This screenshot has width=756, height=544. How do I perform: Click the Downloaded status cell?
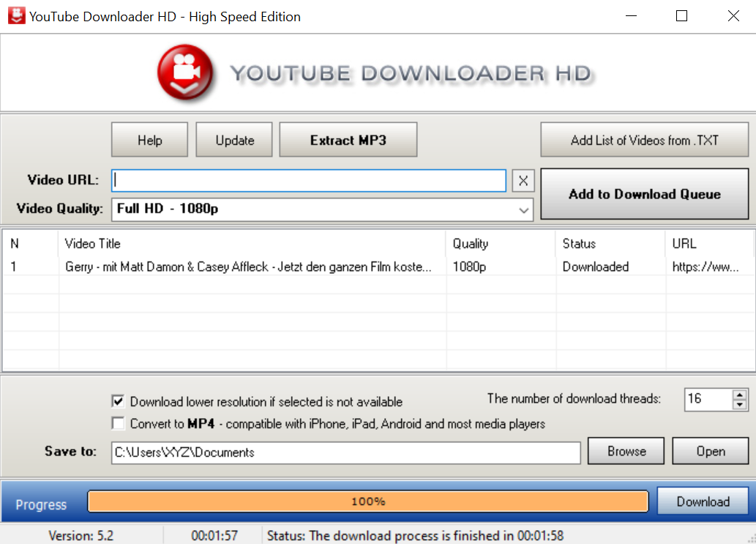tap(596, 267)
